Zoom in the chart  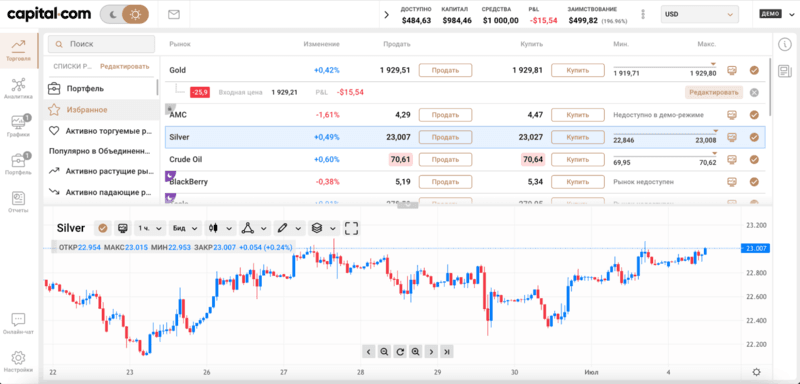pos(416,351)
